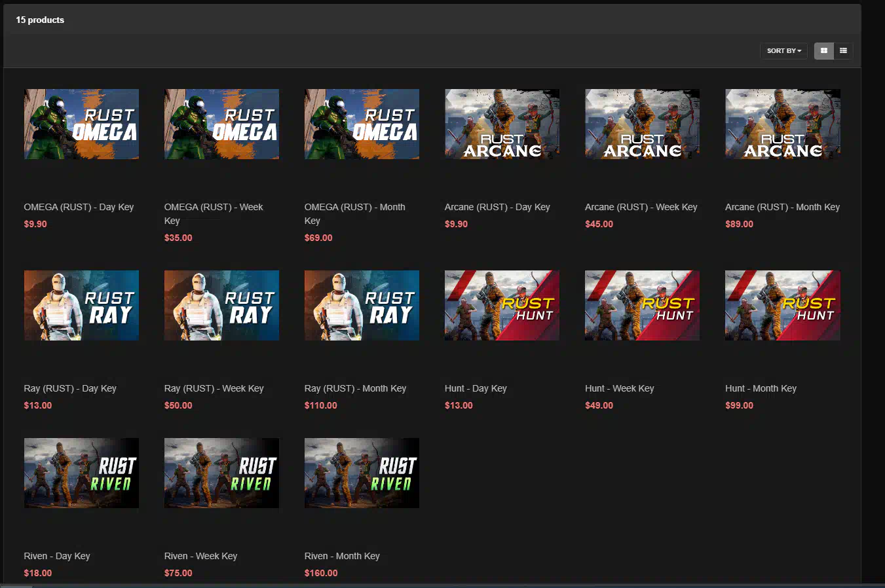Click the Hunt - Day Key title
The image size is (885, 588).
pos(476,388)
